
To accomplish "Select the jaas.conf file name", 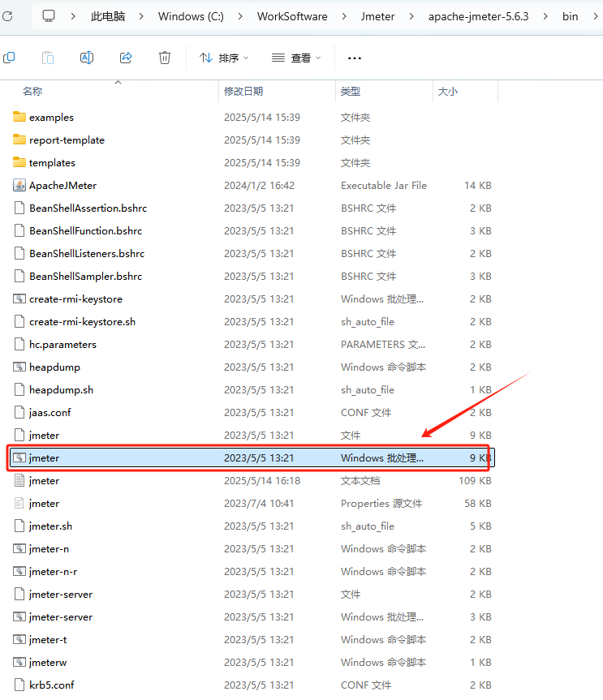I will pos(50,413).
